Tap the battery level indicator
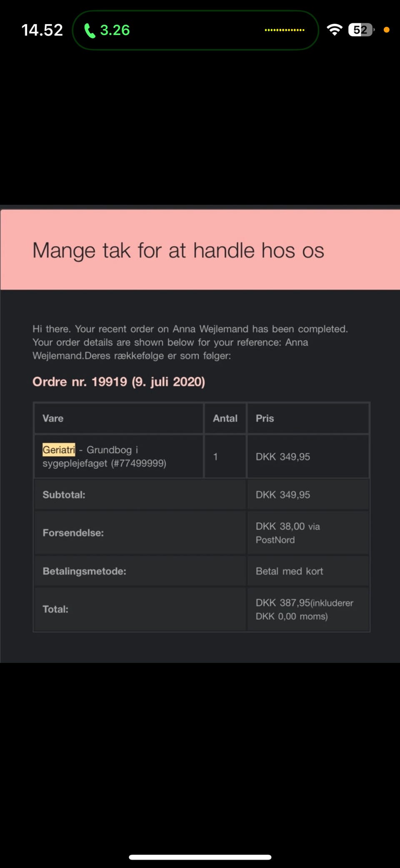 tap(361, 30)
